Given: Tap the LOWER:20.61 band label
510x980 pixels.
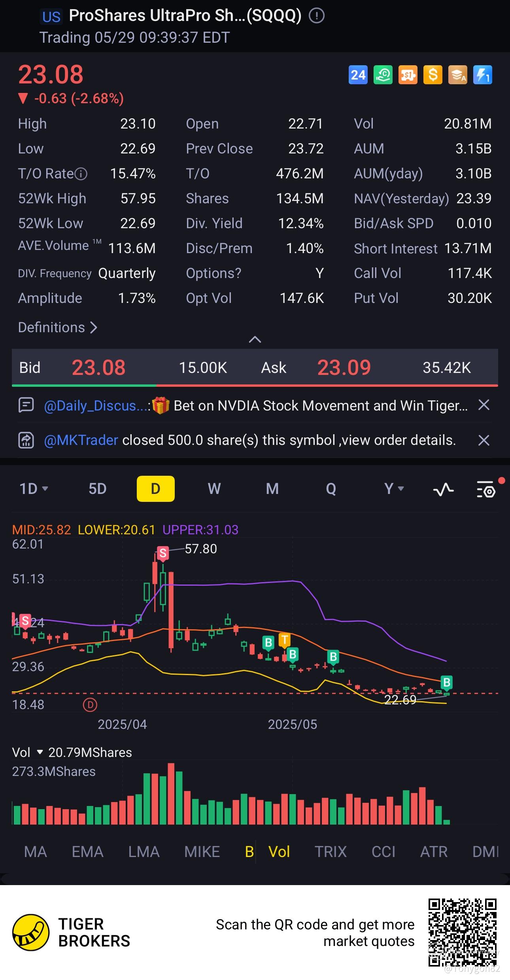Looking at the screenshot, I should click(x=117, y=530).
